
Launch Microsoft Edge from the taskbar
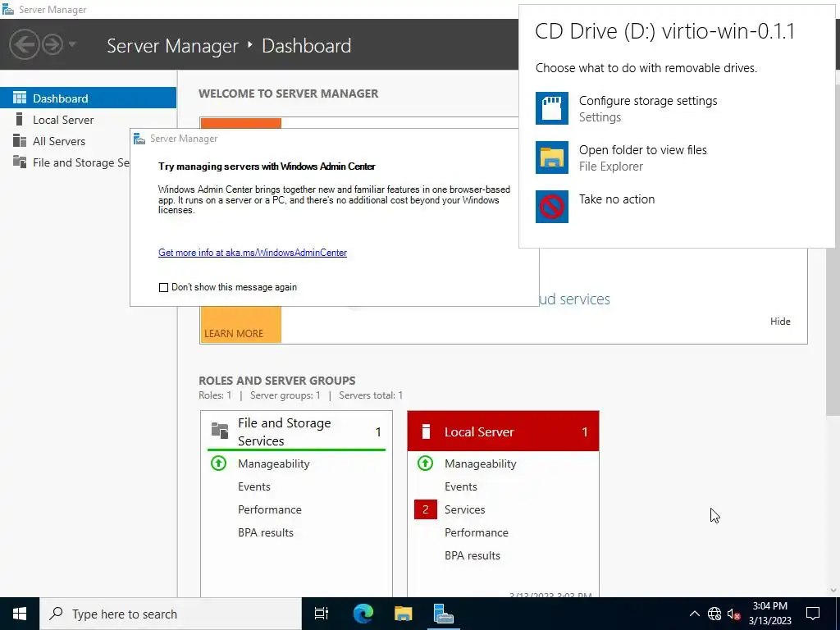pyautogui.click(x=363, y=614)
